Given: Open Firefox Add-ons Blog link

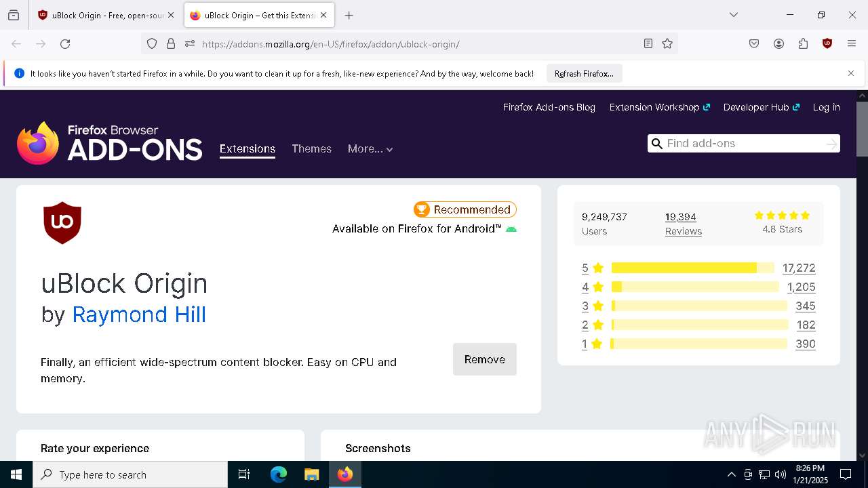Looking at the screenshot, I should click(x=549, y=107).
